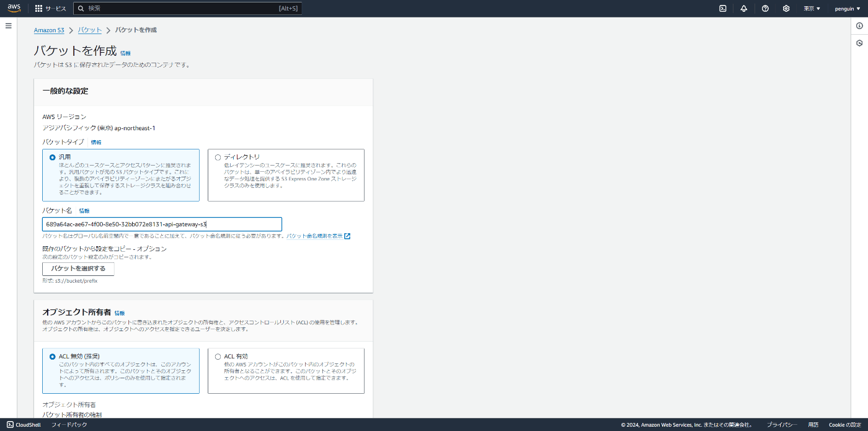Click ap-northeast-1 region text

pyautogui.click(x=135, y=128)
